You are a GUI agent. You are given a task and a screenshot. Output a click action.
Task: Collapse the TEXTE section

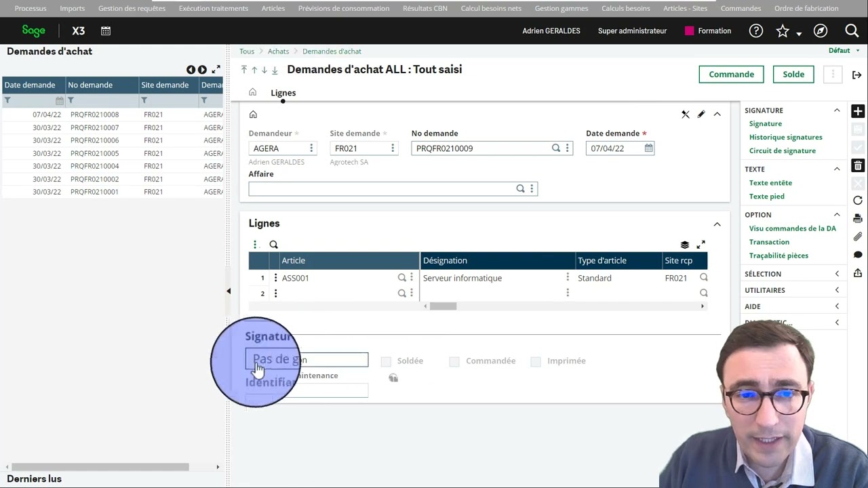pos(837,169)
